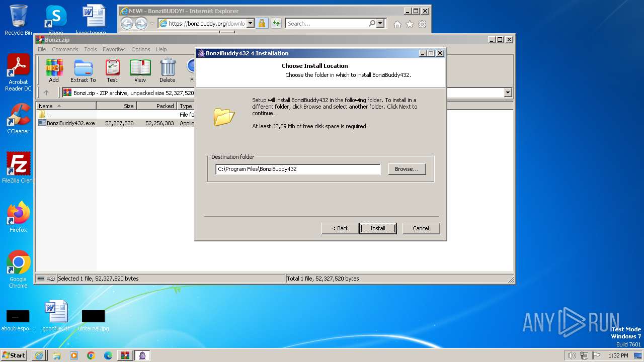
Task: Cancel the BonziBuddy432 installation
Action: (421, 228)
